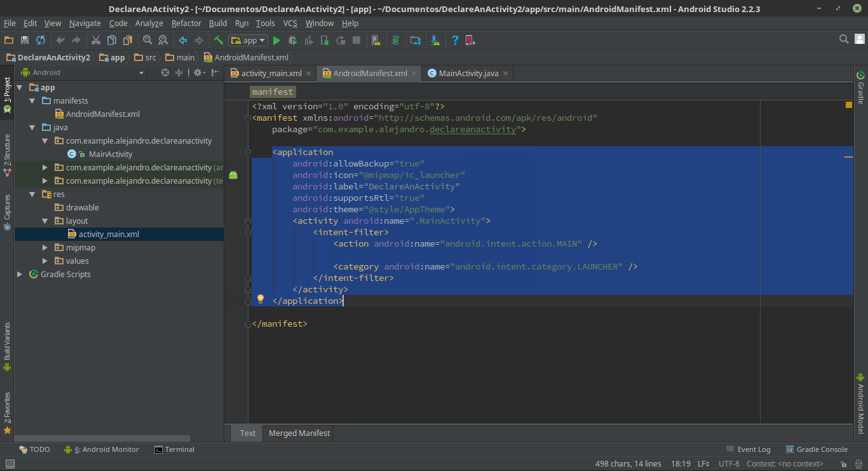Expand the mipmap folder node

[x=45, y=248]
